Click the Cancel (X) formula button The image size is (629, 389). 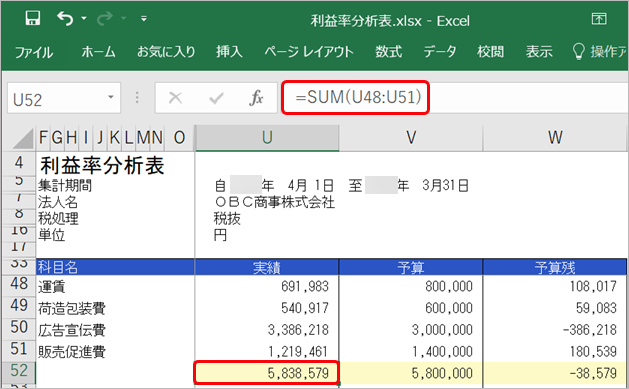pyautogui.click(x=175, y=97)
